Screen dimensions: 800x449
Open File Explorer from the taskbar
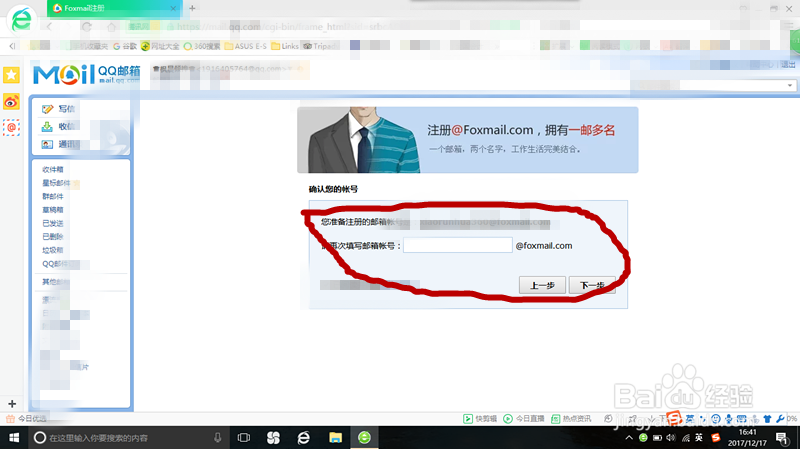tap(335, 438)
